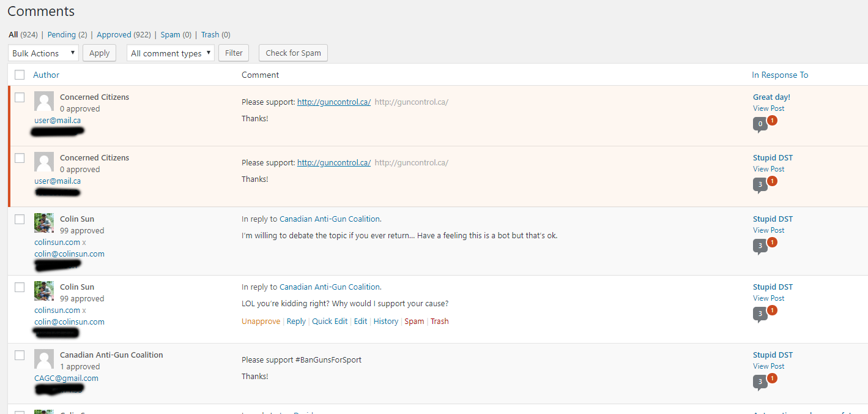
Task: Open Quick Edit for Colin Sun comment
Action: [330, 321]
